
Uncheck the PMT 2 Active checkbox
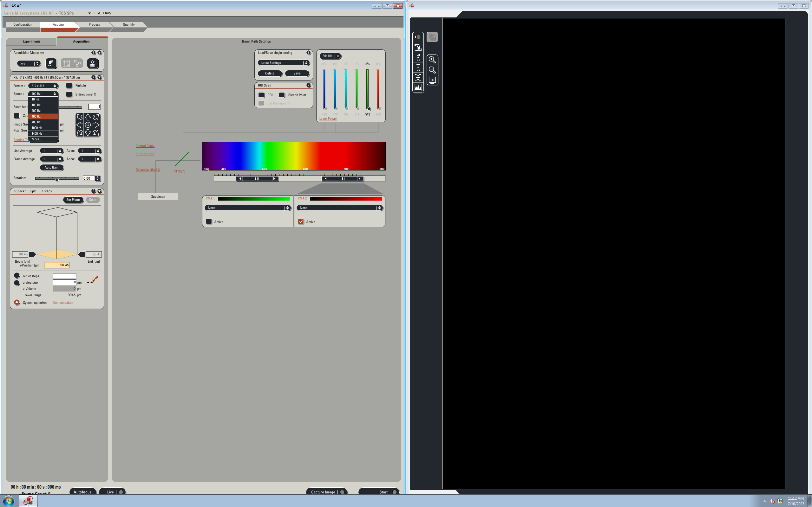click(301, 221)
